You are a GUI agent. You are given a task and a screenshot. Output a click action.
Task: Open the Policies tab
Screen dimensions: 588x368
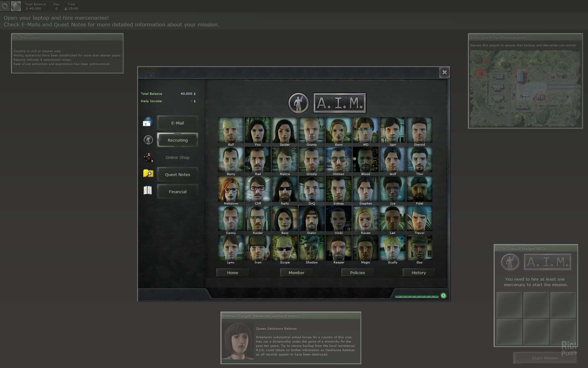coord(358,273)
